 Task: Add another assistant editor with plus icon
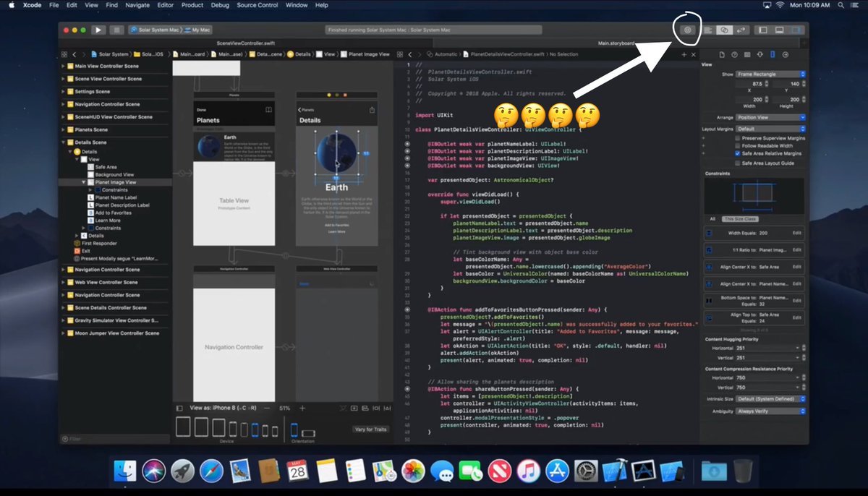(x=684, y=54)
